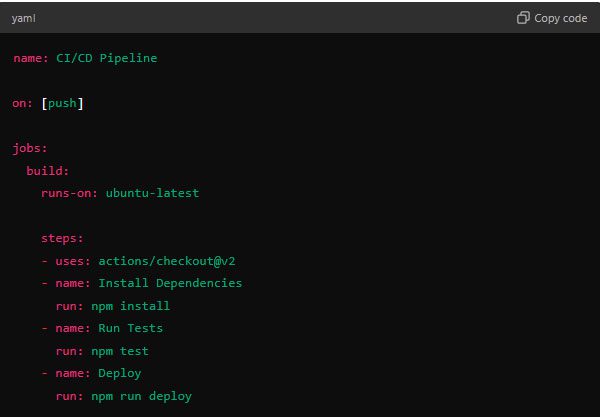Click the text 'CI/CD Pipeline'
The image size is (600, 417).
coord(107,58)
